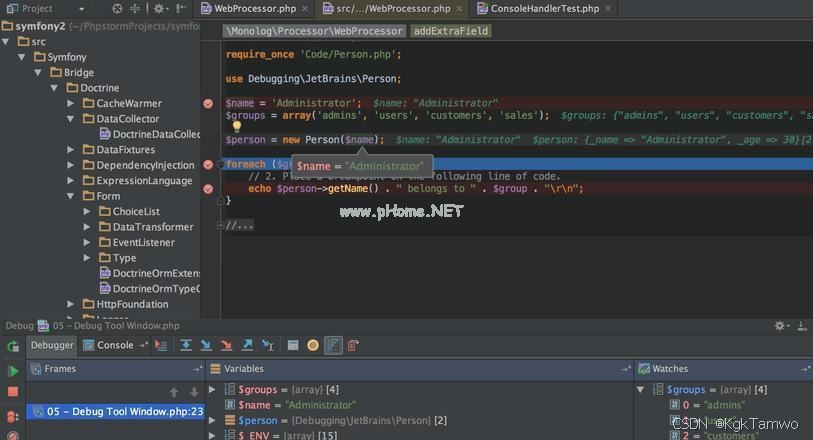Collapse the DataCollector folder
813x440 pixels.
point(71,119)
